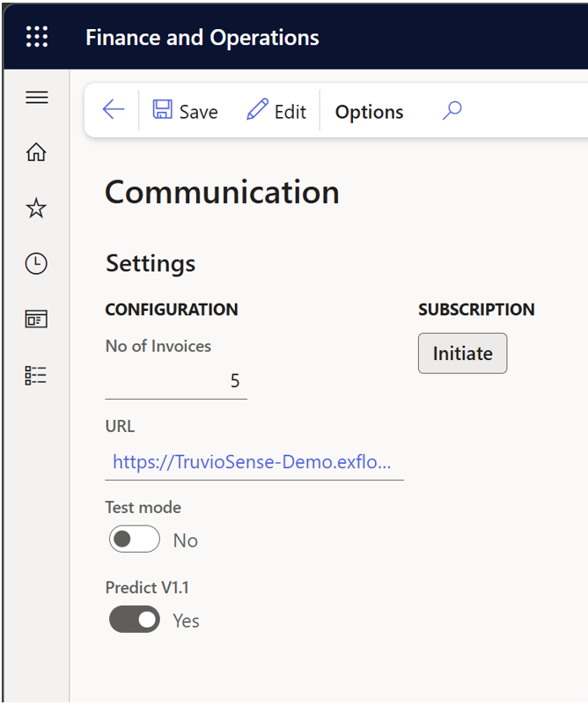Enable the Test mode toggle

pos(135,539)
